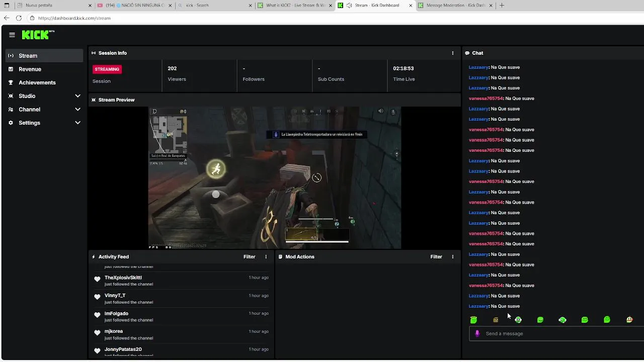Open Session Info three-dot options menu
The image size is (644, 362).
click(452, 53)
